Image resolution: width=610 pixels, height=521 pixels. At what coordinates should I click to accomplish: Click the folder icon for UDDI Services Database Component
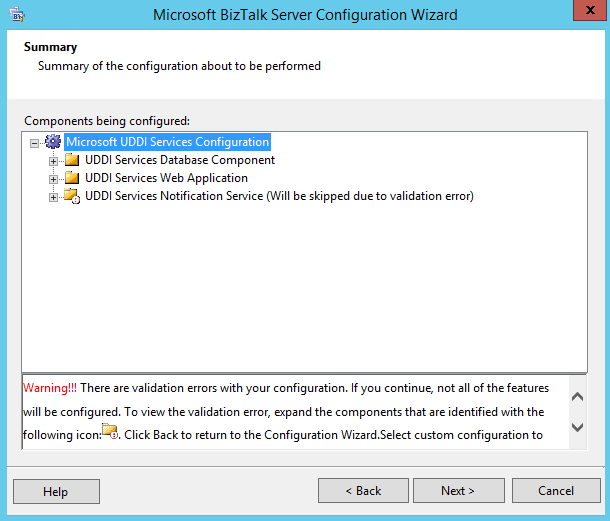(72, 160)
